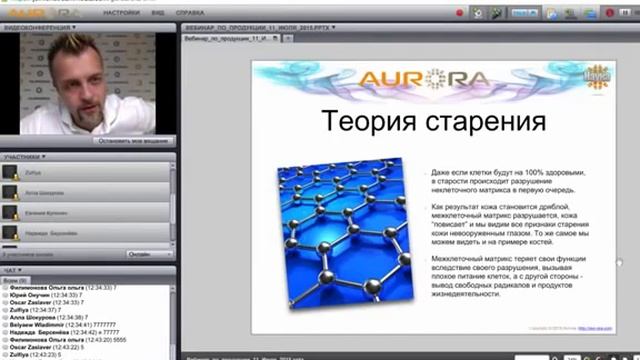Open the Онлайн status dropdown

[x=149, y=254]
